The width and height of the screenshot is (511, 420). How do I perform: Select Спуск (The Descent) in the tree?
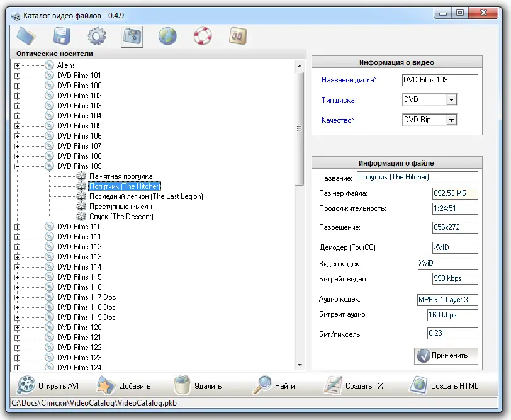point(121,217)
